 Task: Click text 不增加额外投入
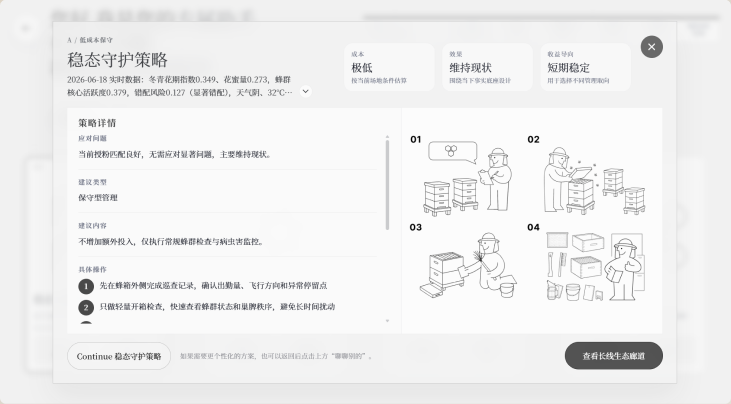pos(106,241)
